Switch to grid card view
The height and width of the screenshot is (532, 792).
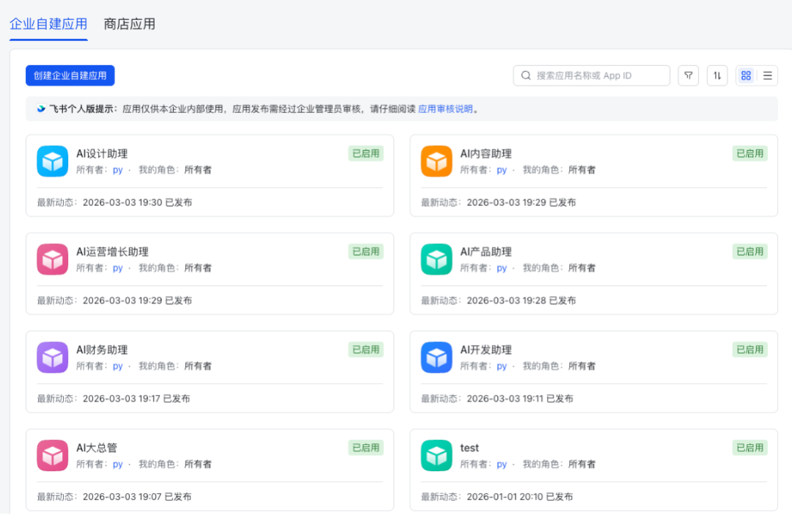(746, 75)
